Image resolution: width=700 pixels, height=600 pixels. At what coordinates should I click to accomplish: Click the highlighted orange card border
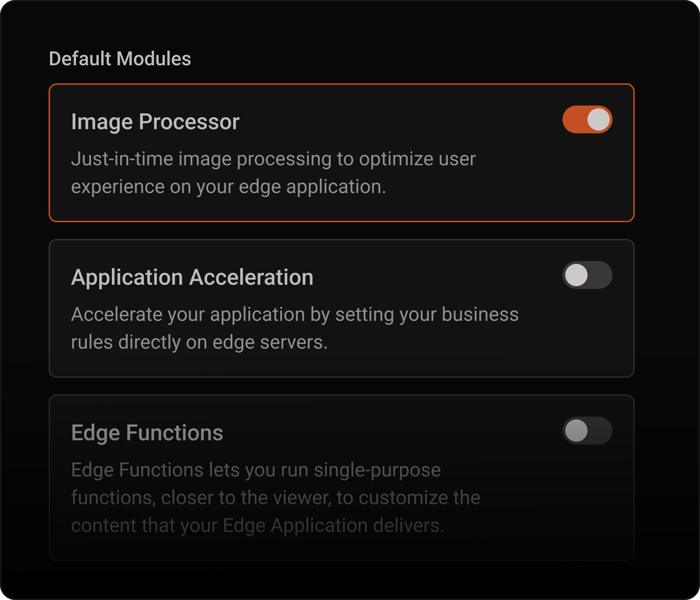[342, 84]
